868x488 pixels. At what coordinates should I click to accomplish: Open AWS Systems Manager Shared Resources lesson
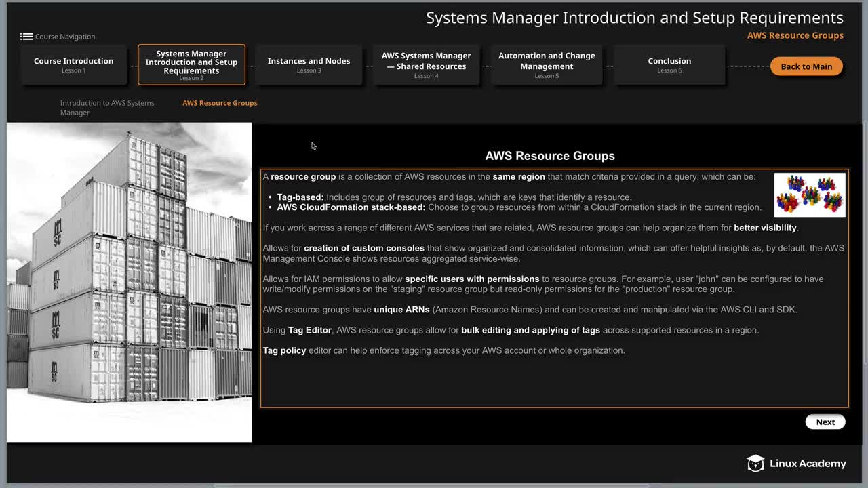pos(426,65)
